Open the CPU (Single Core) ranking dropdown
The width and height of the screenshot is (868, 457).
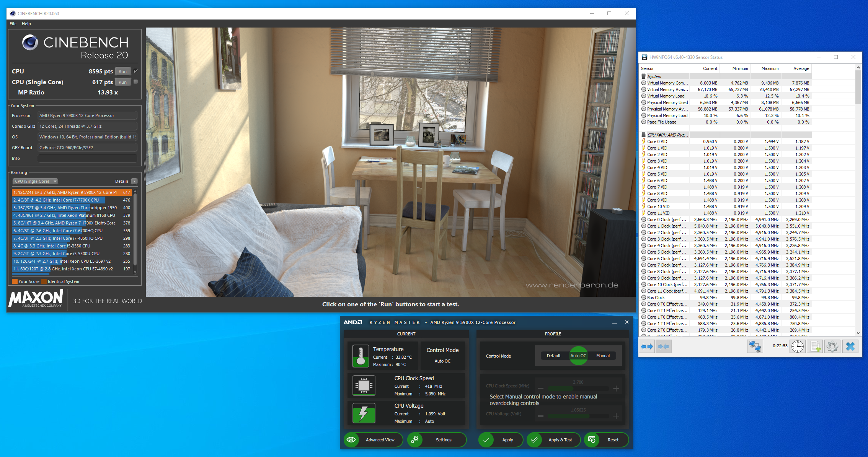[x=35, y=181]
